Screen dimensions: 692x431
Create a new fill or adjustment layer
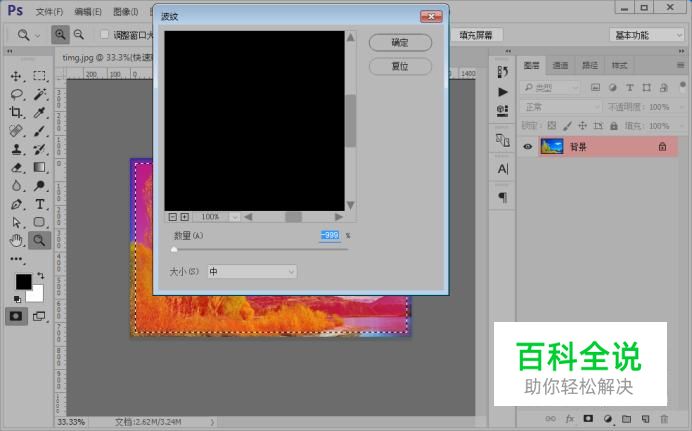(608, 419)
